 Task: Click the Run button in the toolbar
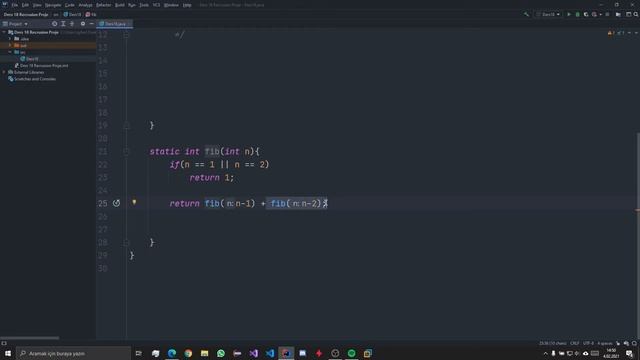569,14
